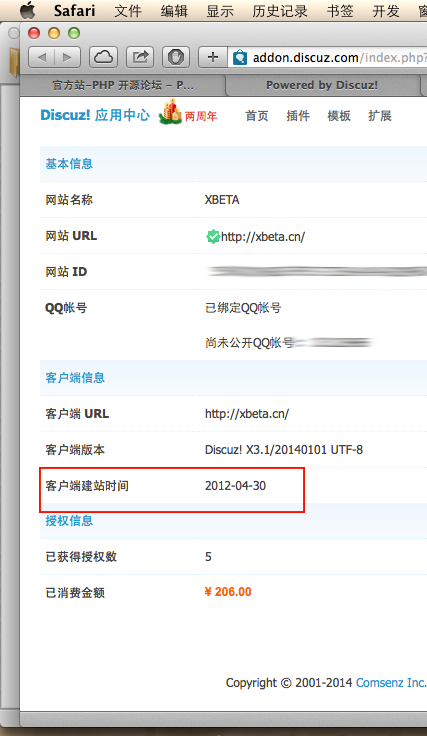Open the 历史记录 menu

[280, 11]
